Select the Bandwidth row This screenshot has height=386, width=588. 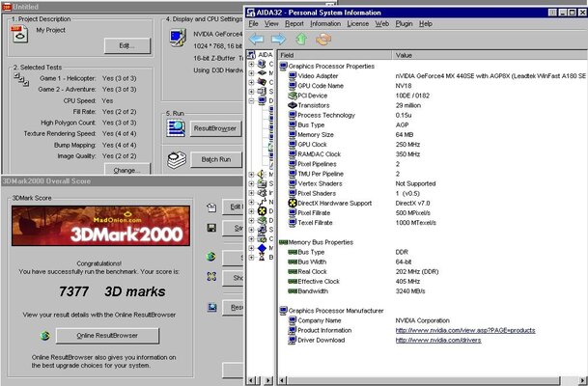point(434,291)
